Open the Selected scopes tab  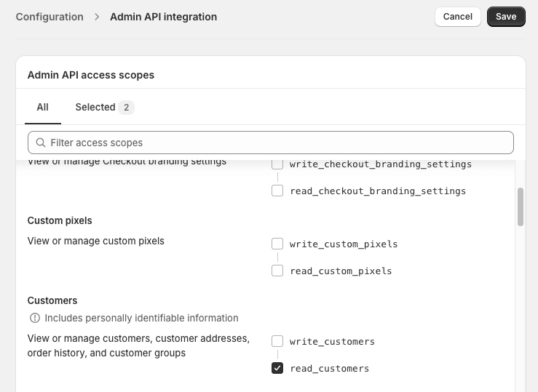[x=105, y=107]
